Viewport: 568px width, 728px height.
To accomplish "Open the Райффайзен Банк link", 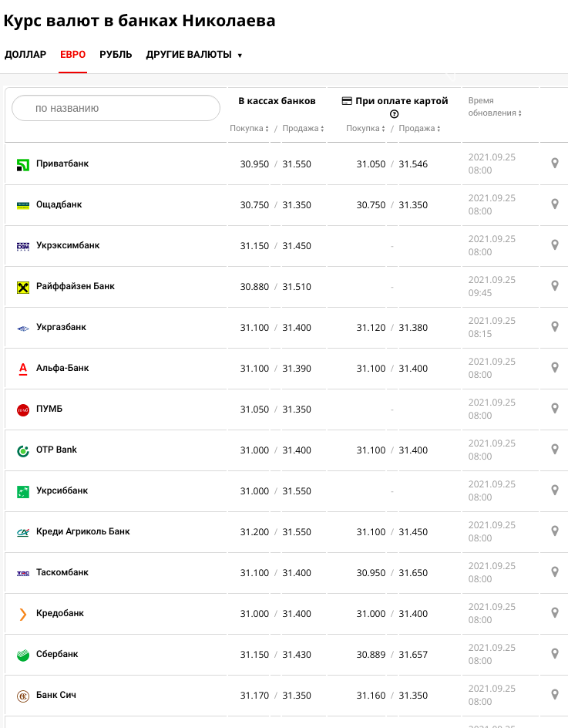I will pyautogui.click(x=76, y=286).
